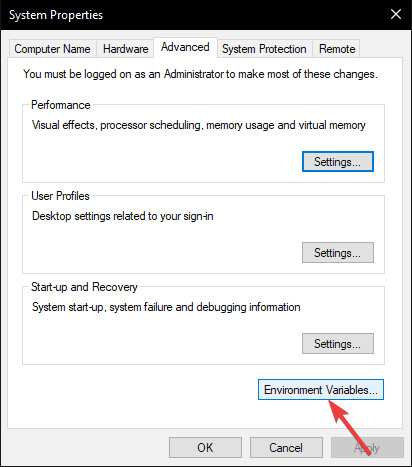412x467 pixels.
Task: Click the Performance group heading
Action: (x=61, y=105)
